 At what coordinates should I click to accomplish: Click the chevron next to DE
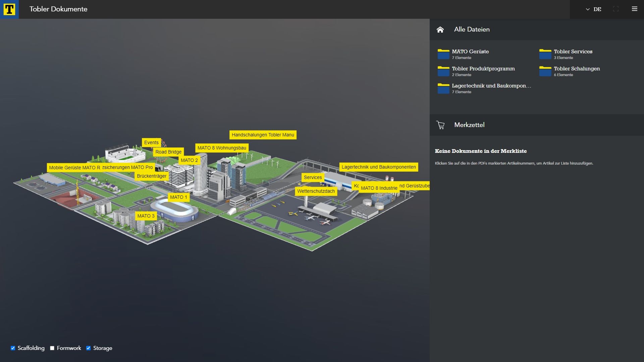tap(588, 9)
